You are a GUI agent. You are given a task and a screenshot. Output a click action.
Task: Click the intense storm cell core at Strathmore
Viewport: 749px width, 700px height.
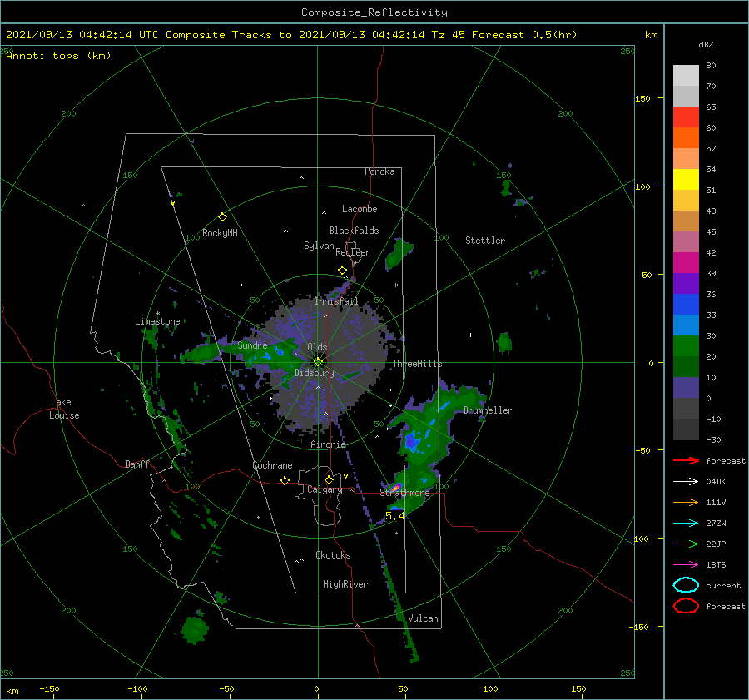(x=395, y=488)
